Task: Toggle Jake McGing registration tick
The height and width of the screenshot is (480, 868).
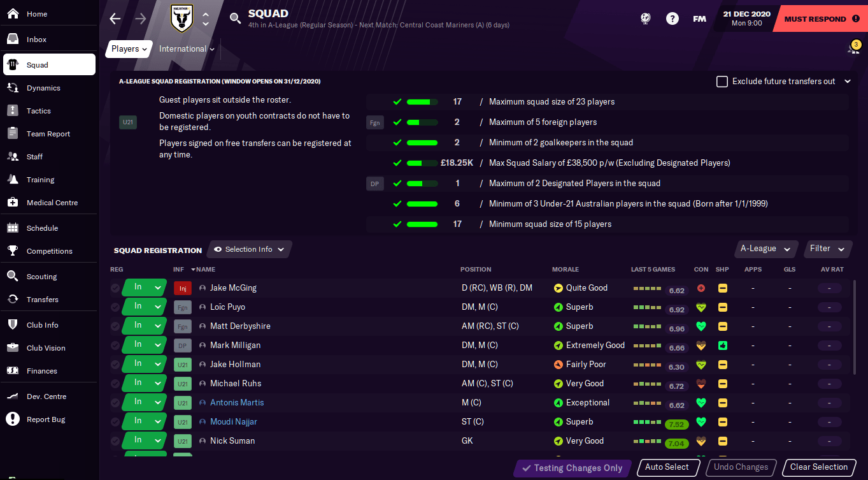Action: tap(115, 289)
